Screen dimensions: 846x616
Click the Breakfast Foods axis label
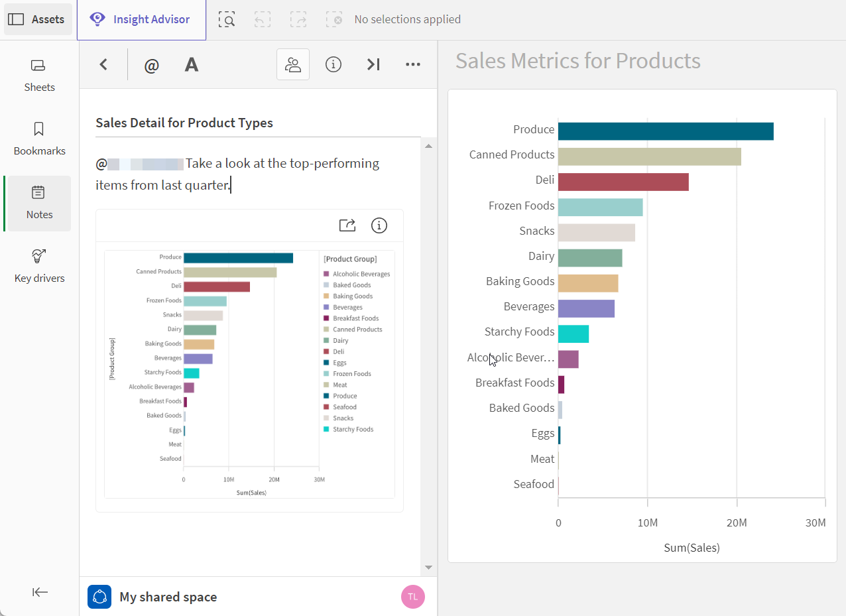coord(514,383)
